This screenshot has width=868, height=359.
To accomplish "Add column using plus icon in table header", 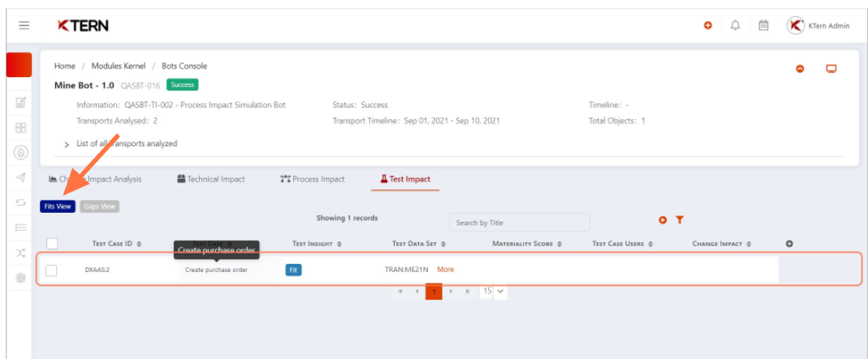I will coord(790,243).
